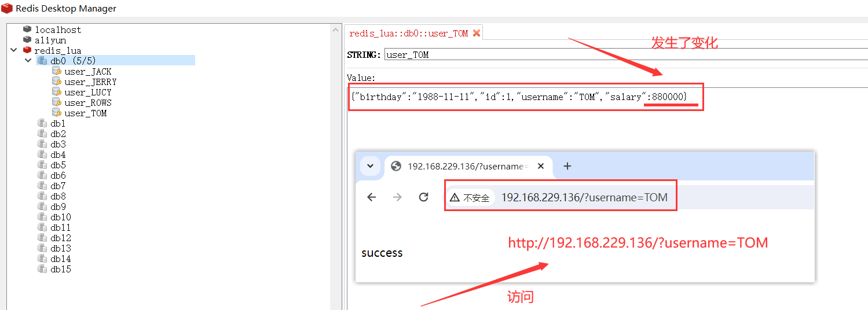The height and width of the screenshot is (310, 868).
Task: Click the db0 database icon
Action: 42,61
